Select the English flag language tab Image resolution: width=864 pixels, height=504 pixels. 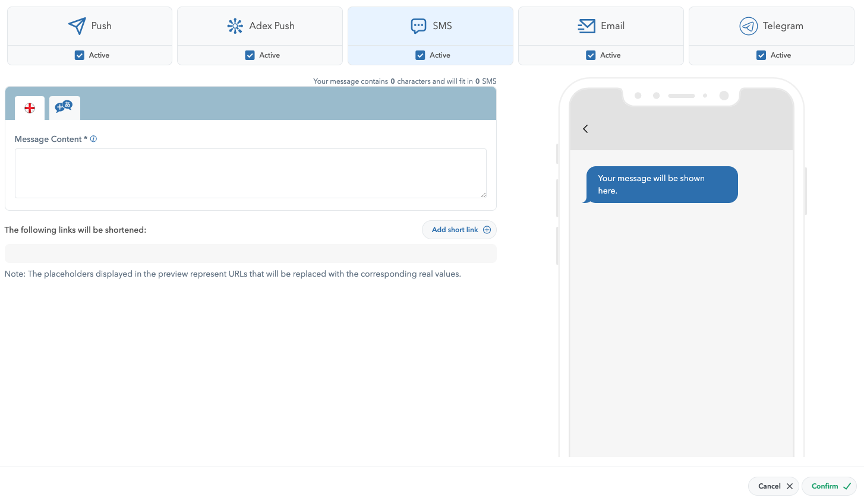[x=30, y=108]
